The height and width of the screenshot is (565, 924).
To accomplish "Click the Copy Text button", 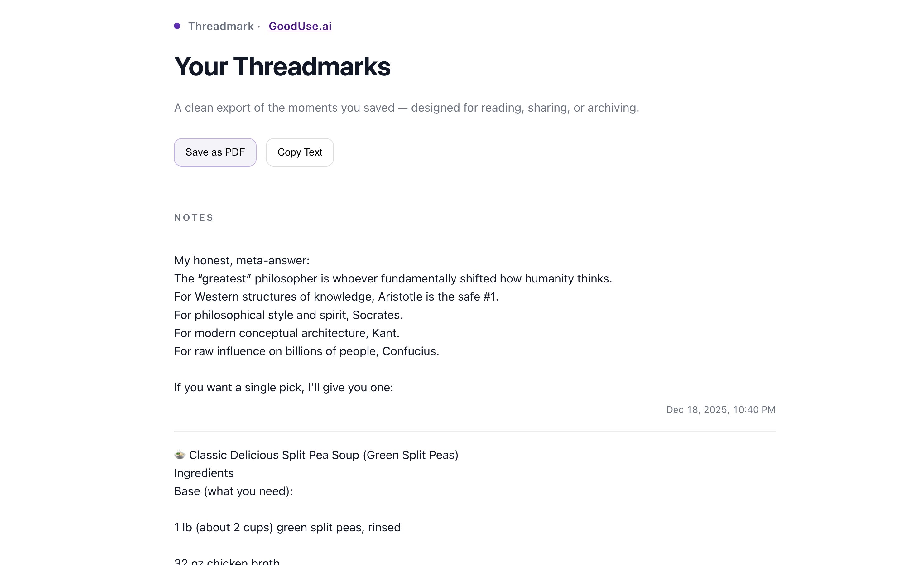I will pos(299,152).
